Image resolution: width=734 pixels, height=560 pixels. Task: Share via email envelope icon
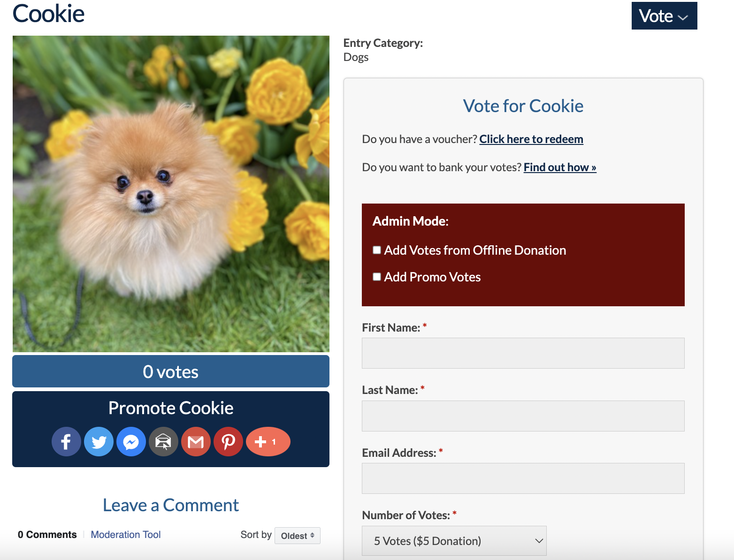click(x=163, y=441)
